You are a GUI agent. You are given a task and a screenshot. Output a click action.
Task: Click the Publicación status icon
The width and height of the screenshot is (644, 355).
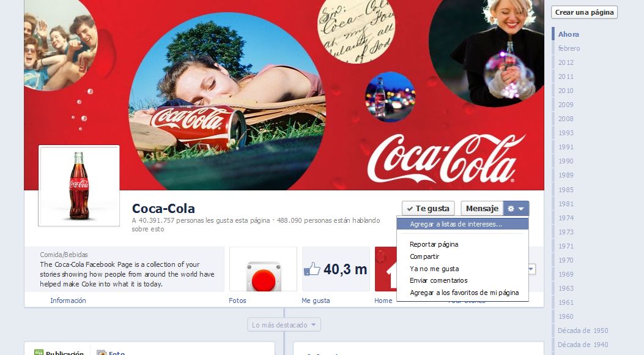pos(39,353)
